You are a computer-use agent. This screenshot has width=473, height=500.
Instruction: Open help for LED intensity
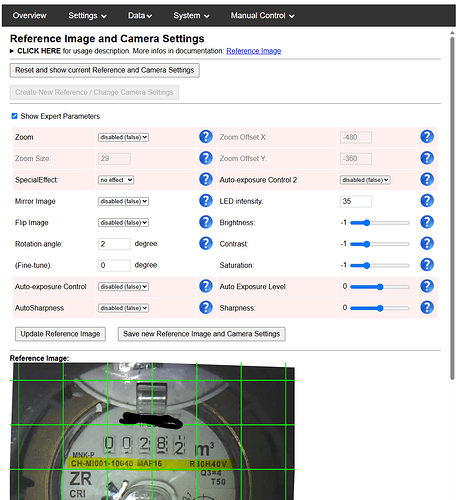[x=427, y=201]
